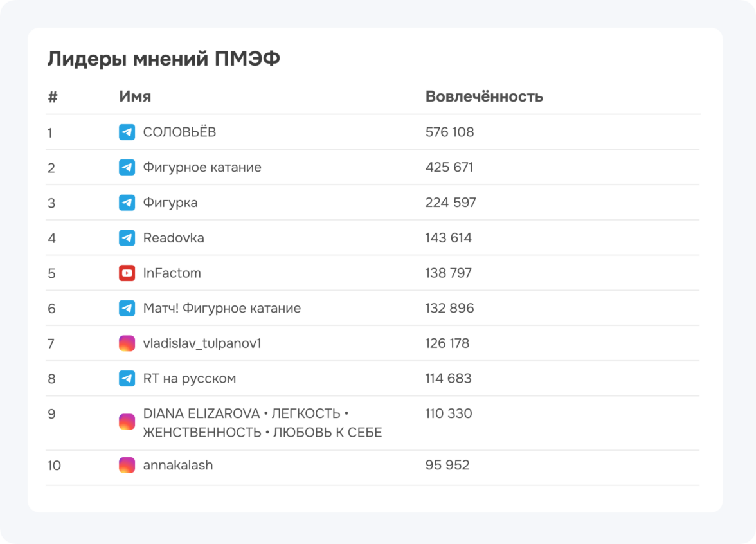The image size is (756, 544).
Task: Click the # column header
Action: click(x=53, y=97)
